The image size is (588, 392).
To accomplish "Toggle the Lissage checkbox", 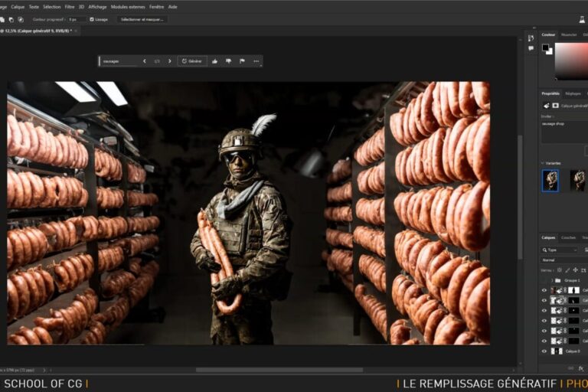I will pos(92,19).
